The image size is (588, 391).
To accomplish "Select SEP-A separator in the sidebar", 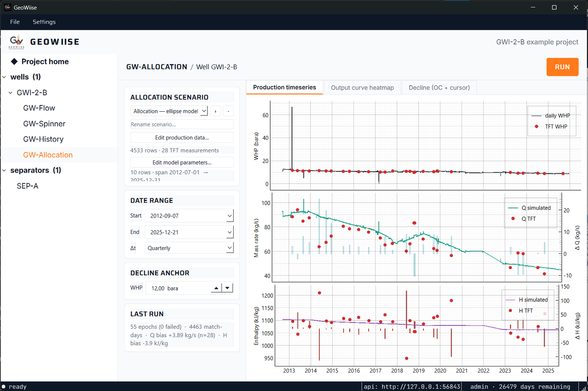I will coord(28,186).
